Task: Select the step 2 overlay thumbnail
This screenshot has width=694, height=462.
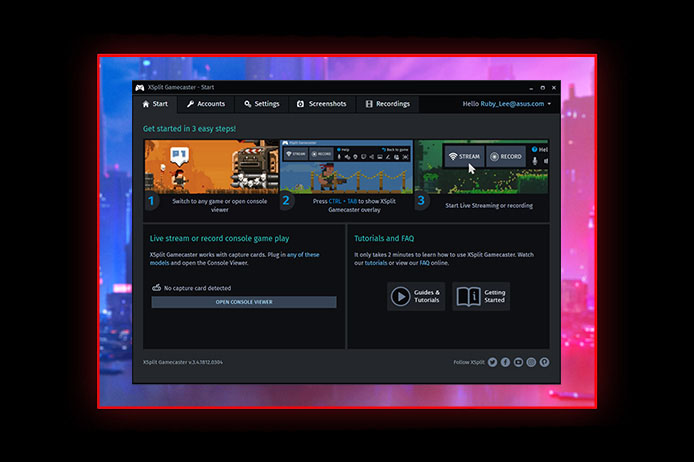Action: tap(347, 167)
